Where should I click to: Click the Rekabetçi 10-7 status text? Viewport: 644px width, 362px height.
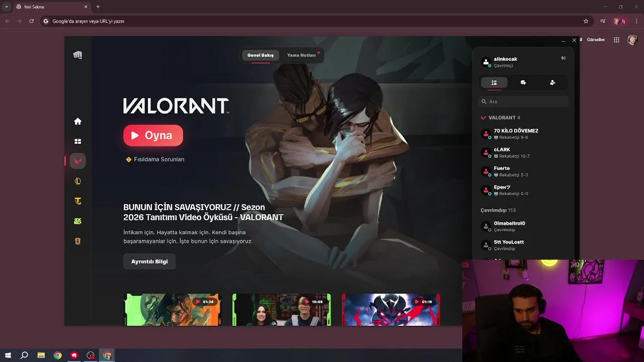pos(514,156)
